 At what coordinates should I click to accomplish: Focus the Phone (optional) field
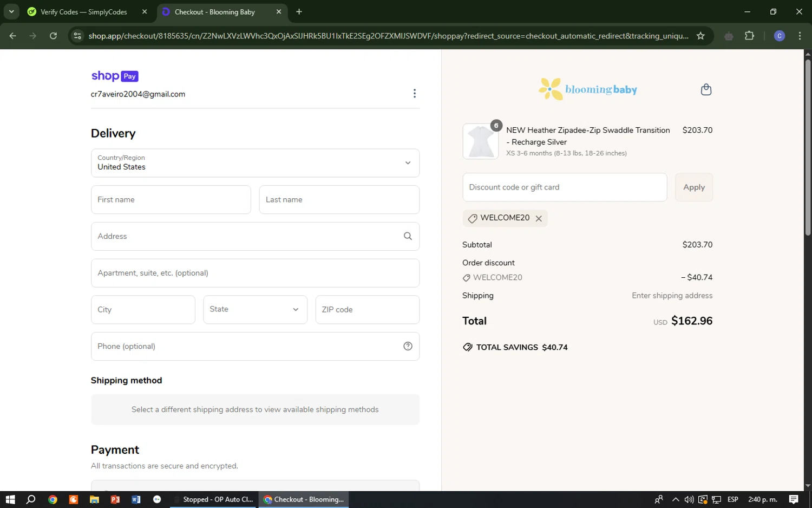(x=255, y=346)
